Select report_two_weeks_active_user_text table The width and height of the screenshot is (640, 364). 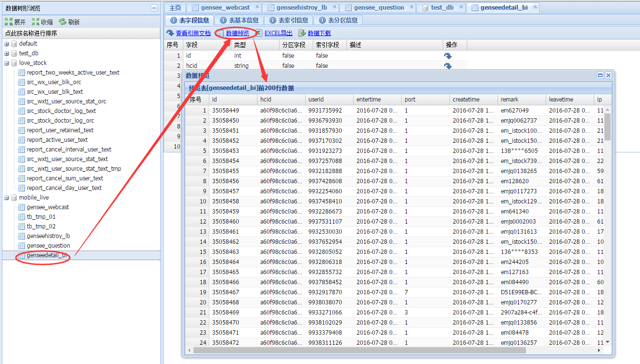coord(73,73)
